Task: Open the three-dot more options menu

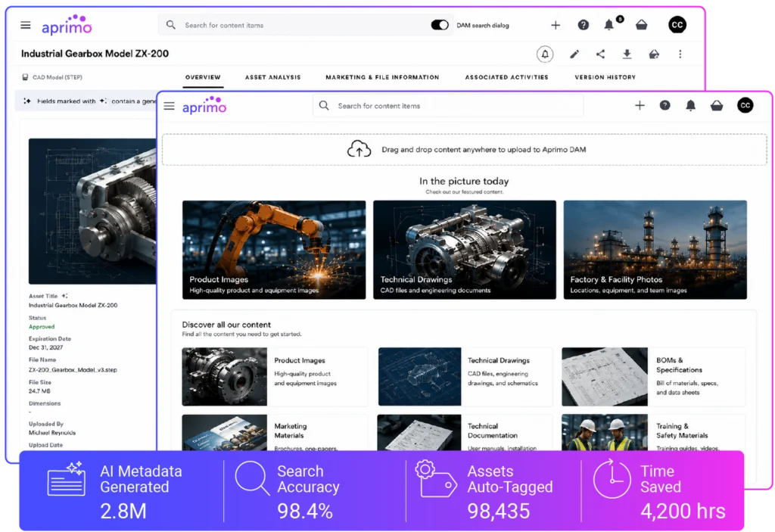Action: 680,54
